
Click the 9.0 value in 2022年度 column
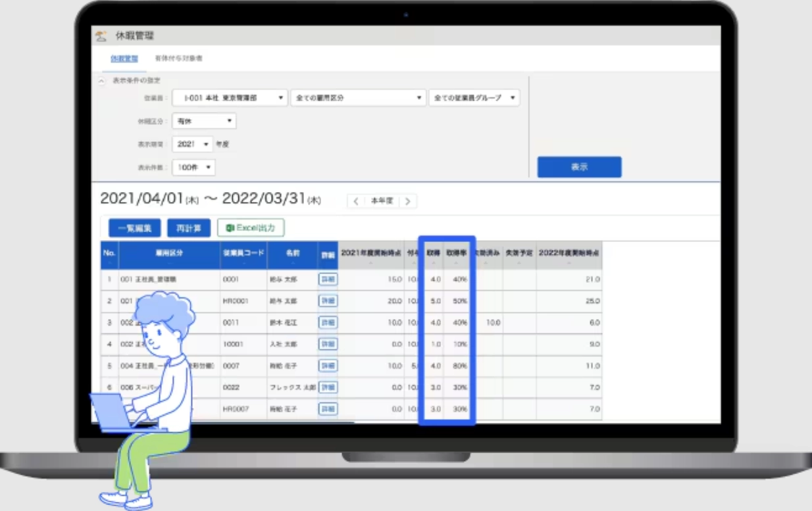595,345
